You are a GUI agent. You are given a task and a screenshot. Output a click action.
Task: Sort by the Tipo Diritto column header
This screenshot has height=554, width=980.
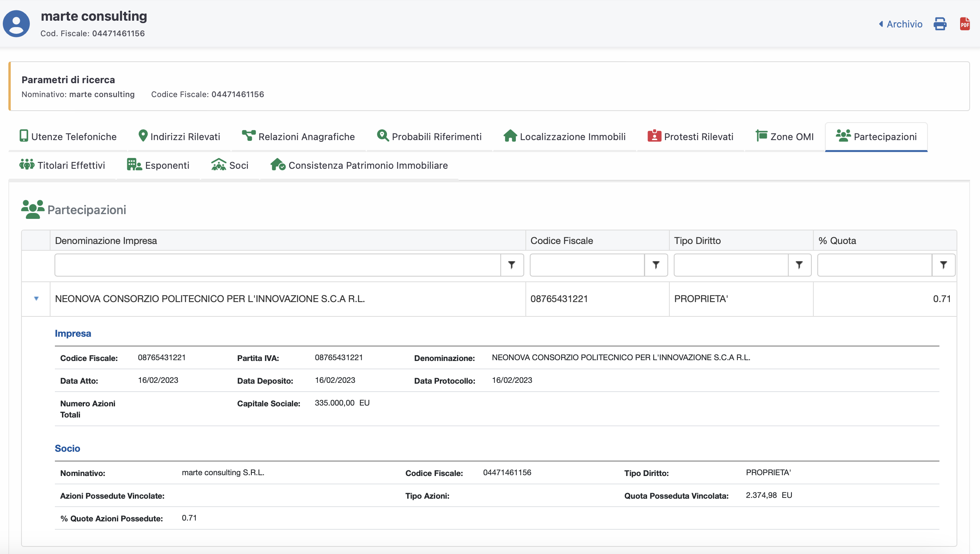697,241
